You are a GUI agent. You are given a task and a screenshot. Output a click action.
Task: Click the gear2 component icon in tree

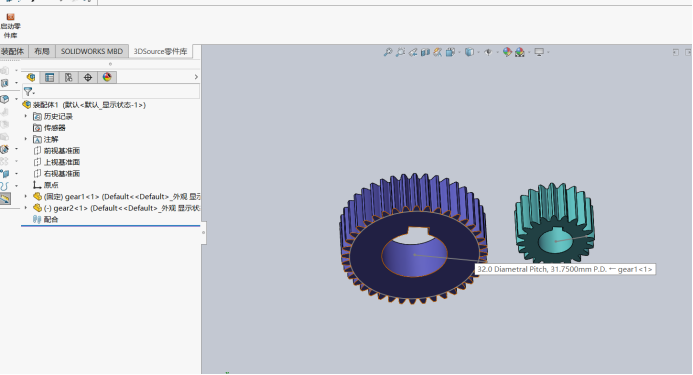click(38, 208)
